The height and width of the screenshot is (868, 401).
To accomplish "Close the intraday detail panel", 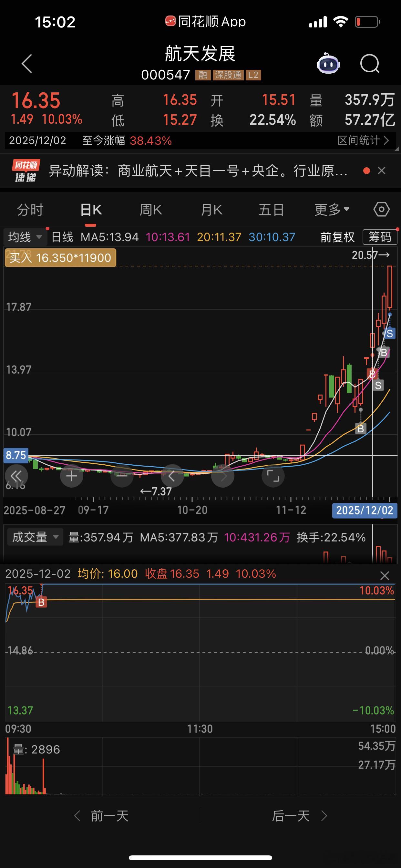I will point(385,575).
